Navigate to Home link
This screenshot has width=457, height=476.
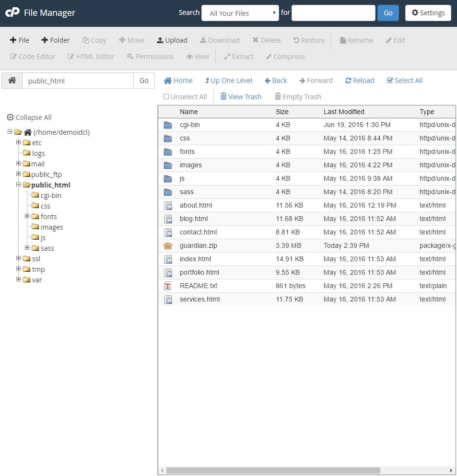tap(178, 81)
